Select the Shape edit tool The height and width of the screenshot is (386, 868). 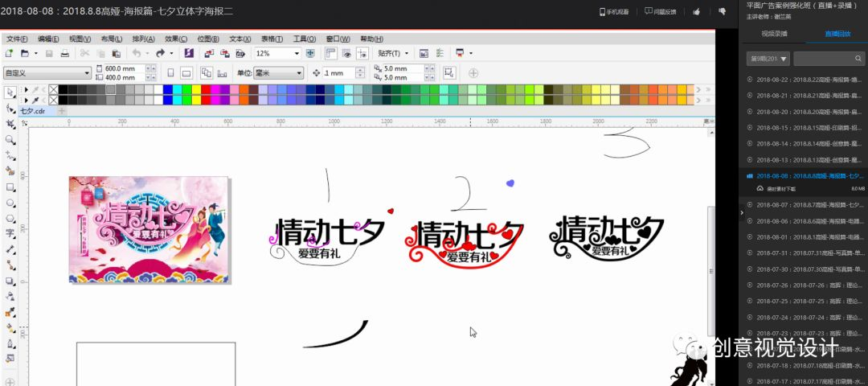pos(10,108)
